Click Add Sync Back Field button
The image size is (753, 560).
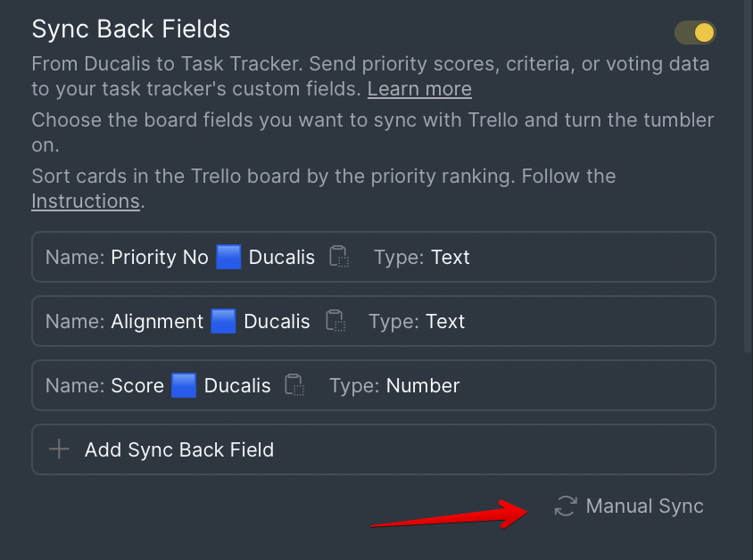[x=374, y=449]
